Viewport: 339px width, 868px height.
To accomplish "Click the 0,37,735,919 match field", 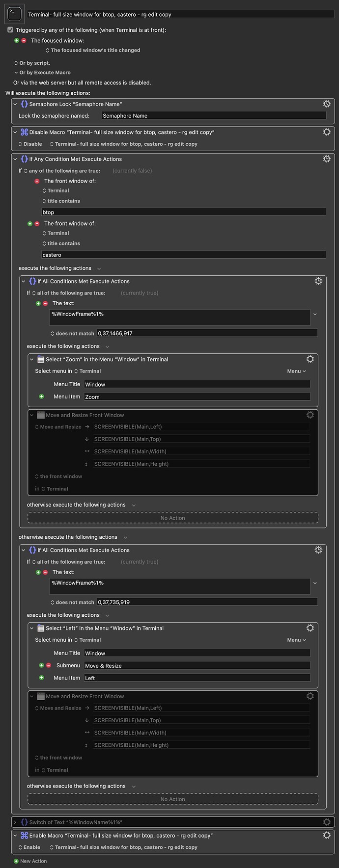I will pyautogui.click(x=207, y=602).
